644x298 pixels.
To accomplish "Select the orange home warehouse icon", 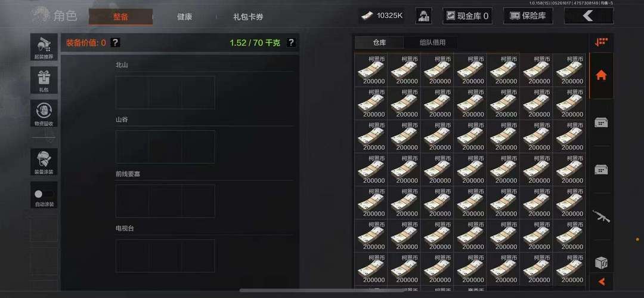I will click(601, 75).
